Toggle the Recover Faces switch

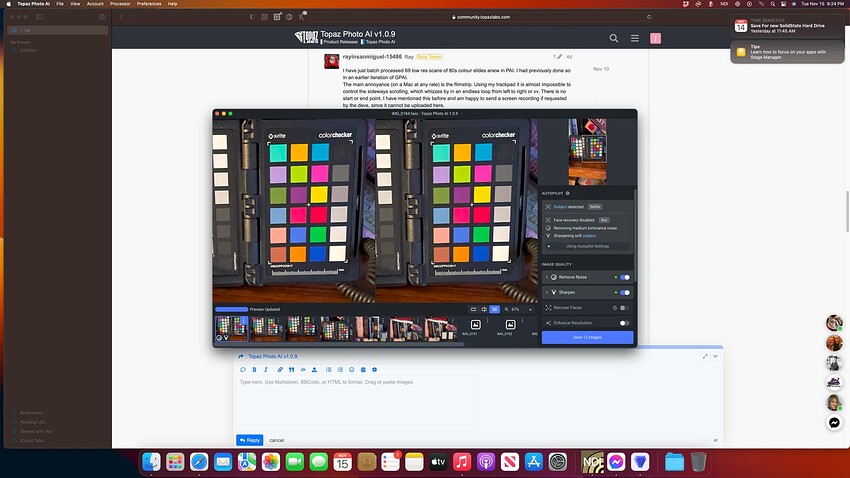[x=624, y=307]
